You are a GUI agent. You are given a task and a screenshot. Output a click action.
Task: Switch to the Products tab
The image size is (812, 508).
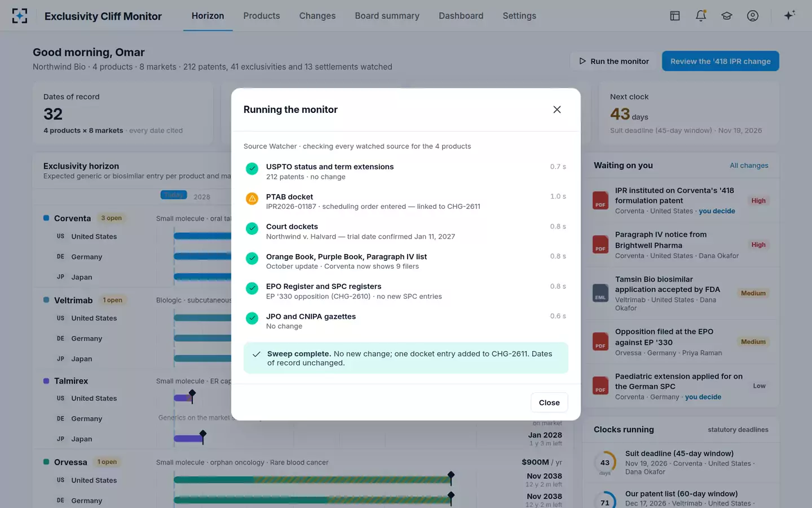pos(262,16)
